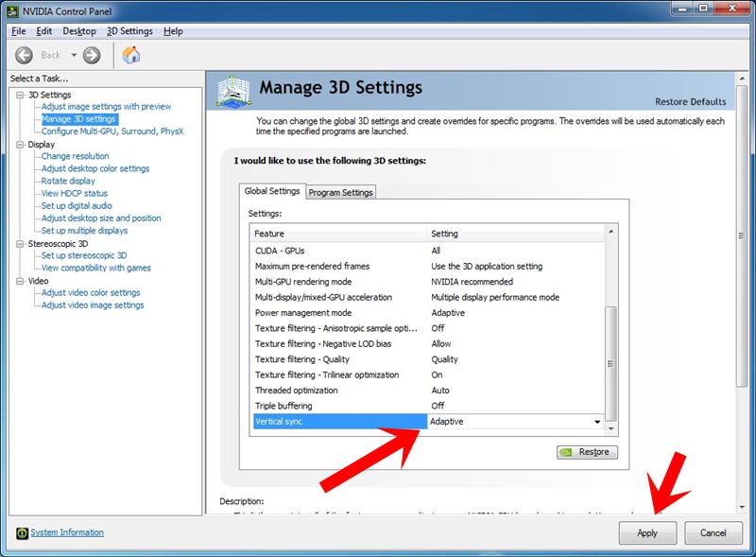Select Multi-GPU rendering mode row
Image resolution: width=756 pixels, height=557 pixels.
(428, 282)
